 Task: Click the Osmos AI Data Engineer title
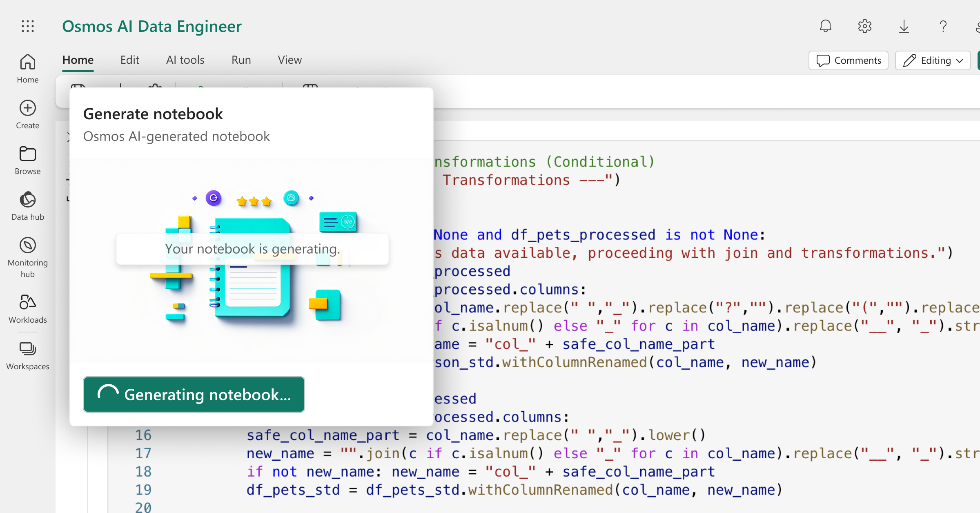[152, 26]
